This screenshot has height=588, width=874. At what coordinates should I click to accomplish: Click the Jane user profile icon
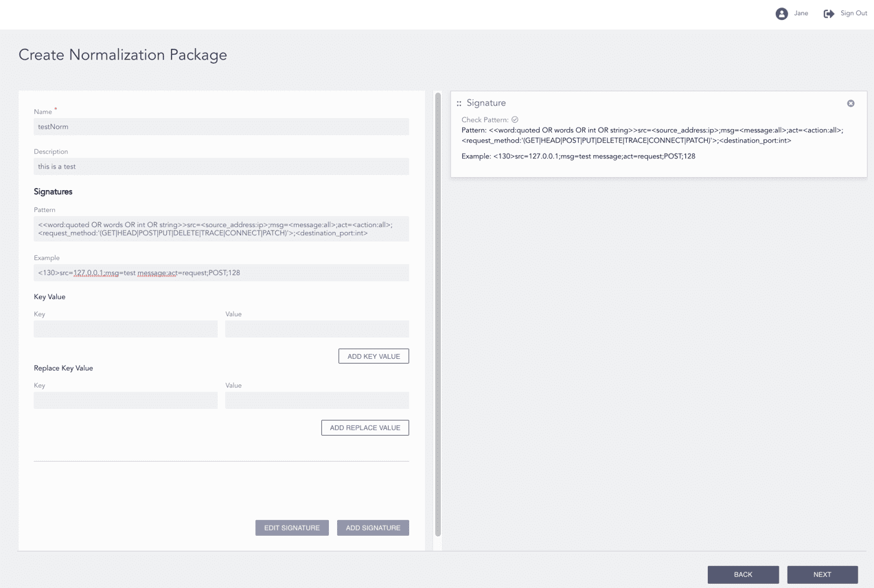click(781, 13)
